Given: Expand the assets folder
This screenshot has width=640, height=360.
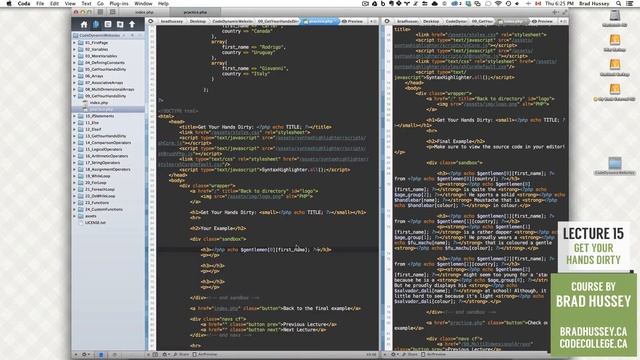Looking at the screenshot, I should point(75,216).
